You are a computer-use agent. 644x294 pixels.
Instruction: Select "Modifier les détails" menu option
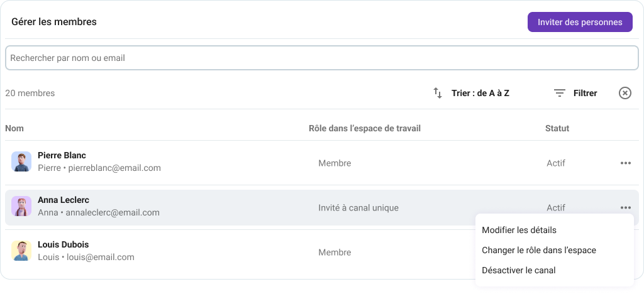point(519,230)
